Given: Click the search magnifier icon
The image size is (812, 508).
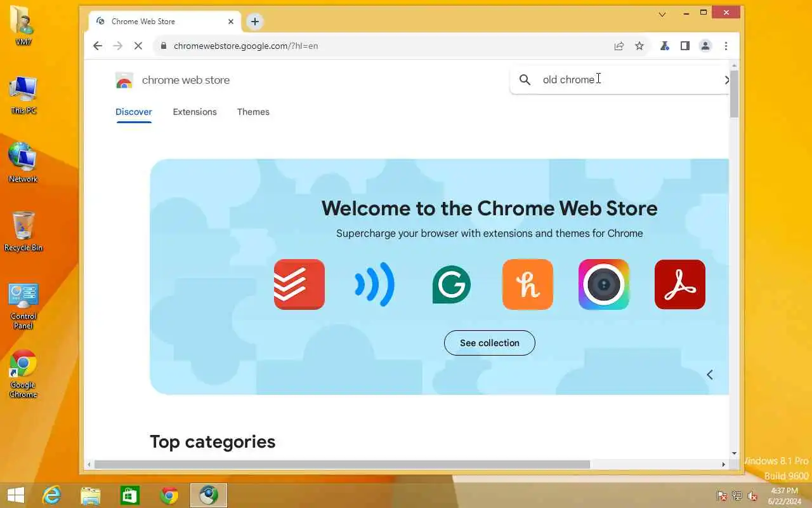Looking at the screenshot, I should click(x=525, y=79).
